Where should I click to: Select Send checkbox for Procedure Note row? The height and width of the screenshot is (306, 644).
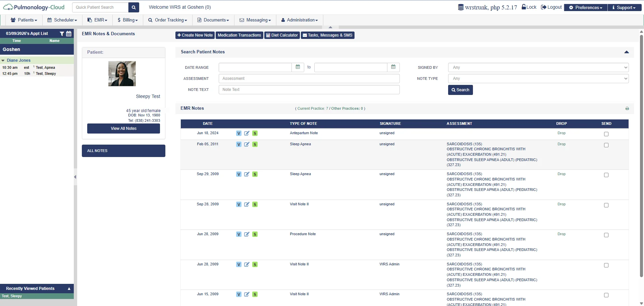pyautogui.click(x=606, y=235)
